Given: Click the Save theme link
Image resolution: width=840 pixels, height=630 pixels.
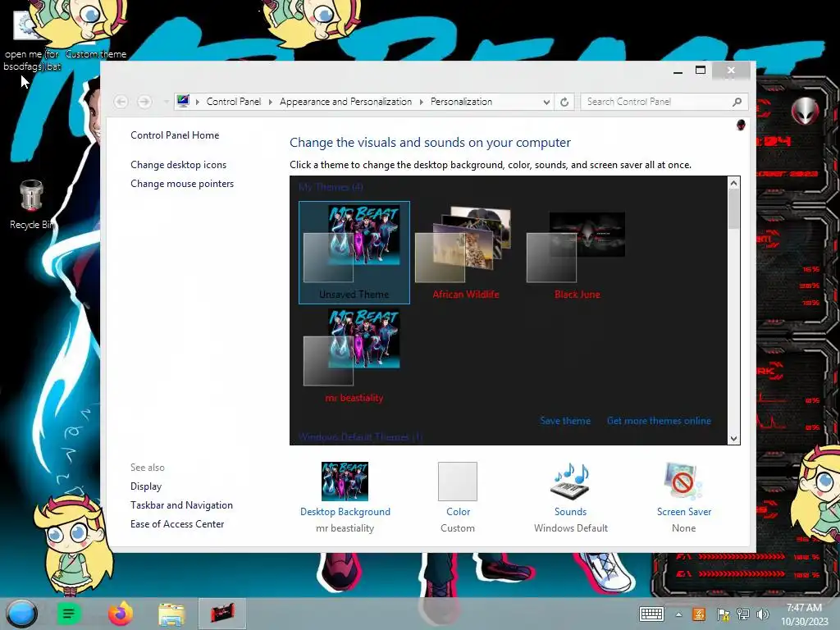Looking at the screenshot, I should [565, 421].
